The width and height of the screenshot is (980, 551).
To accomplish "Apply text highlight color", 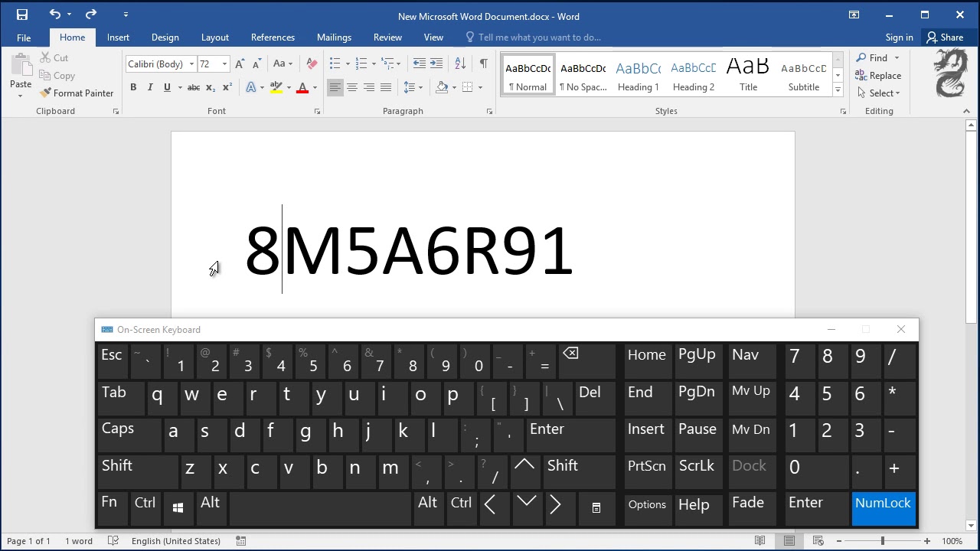I will tap(276, 87).
